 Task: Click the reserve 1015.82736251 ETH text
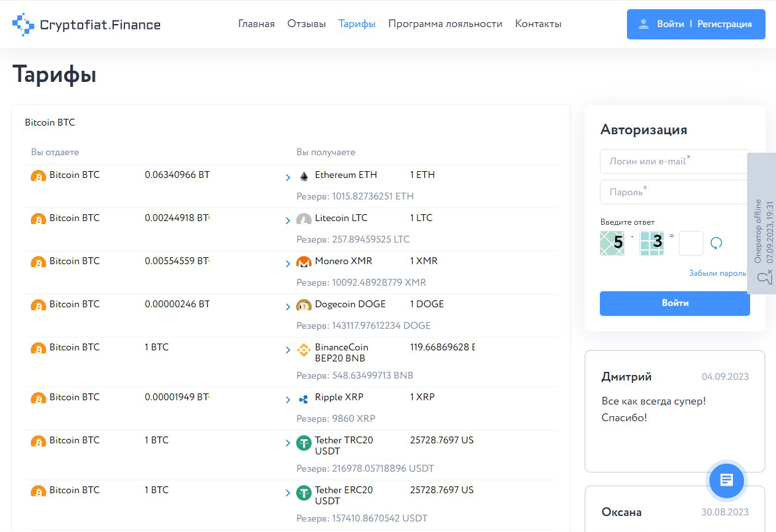(x=355, y=196)
